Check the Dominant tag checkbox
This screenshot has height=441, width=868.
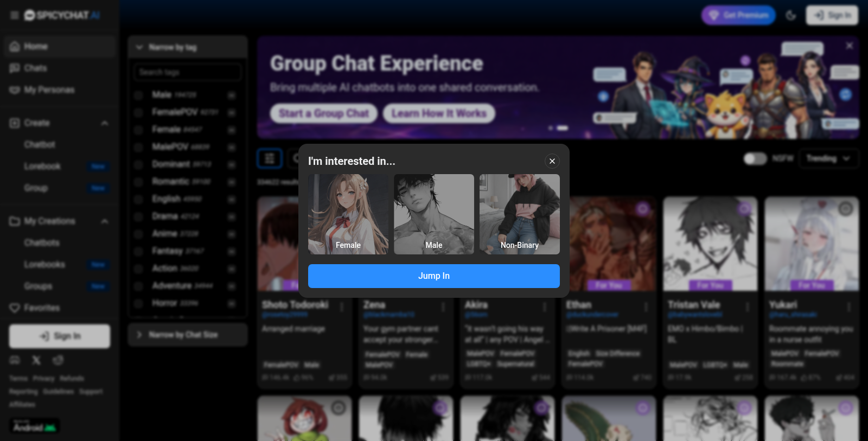(x=138, y=164)
